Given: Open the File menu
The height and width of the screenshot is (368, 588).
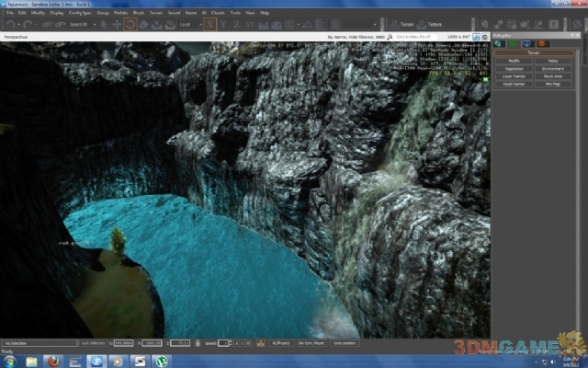Looking at the screenshot, I should [x=10, y=13].
